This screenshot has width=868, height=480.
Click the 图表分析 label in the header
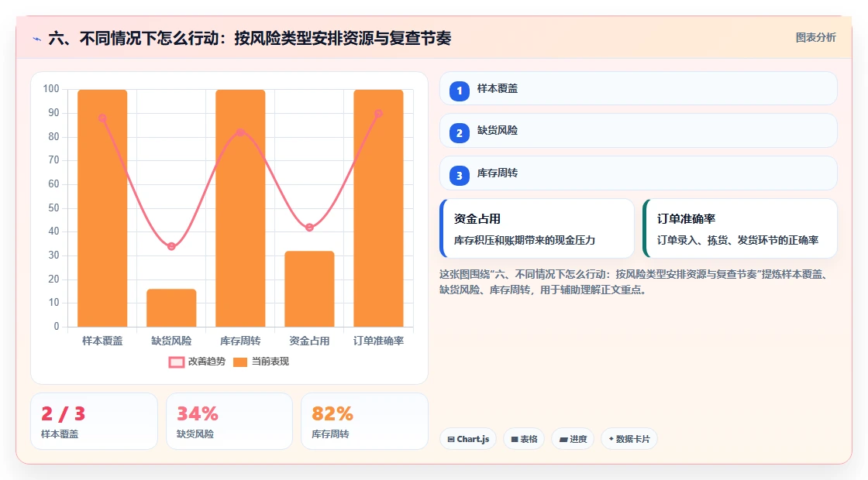(815, 38)
